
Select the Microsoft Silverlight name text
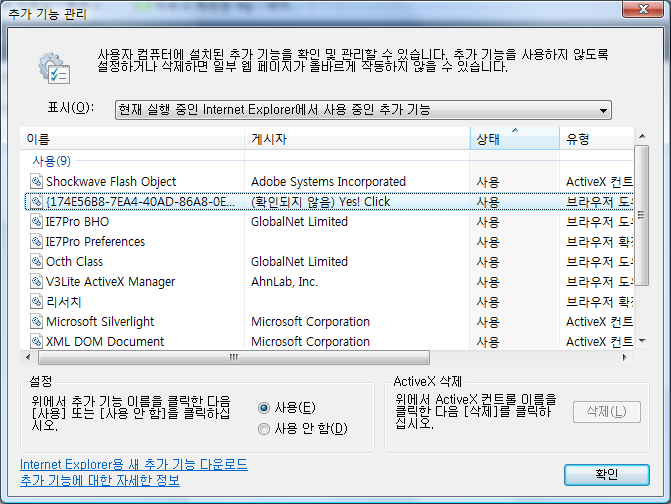(x=100, y=322)
